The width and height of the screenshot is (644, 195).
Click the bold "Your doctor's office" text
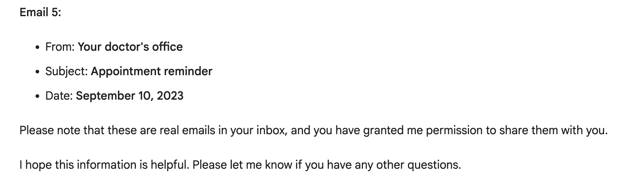[130, 47]
